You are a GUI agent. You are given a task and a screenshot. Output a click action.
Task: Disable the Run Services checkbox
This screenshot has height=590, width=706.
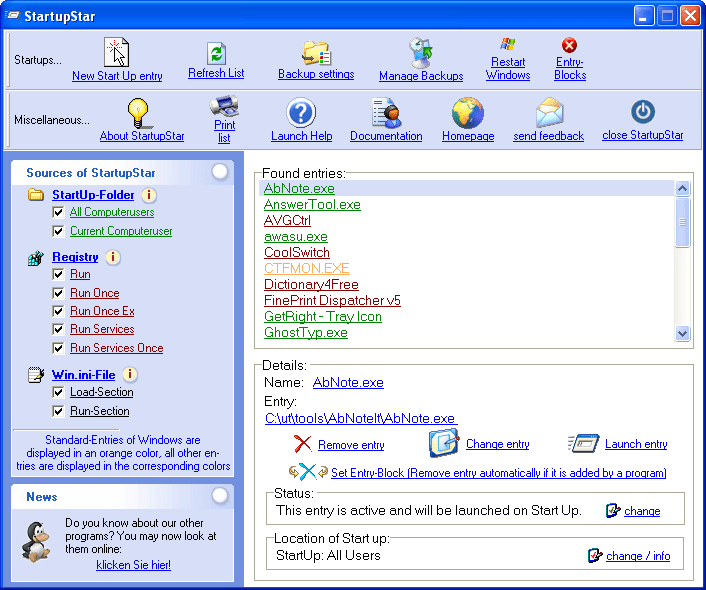coord(58,329)
